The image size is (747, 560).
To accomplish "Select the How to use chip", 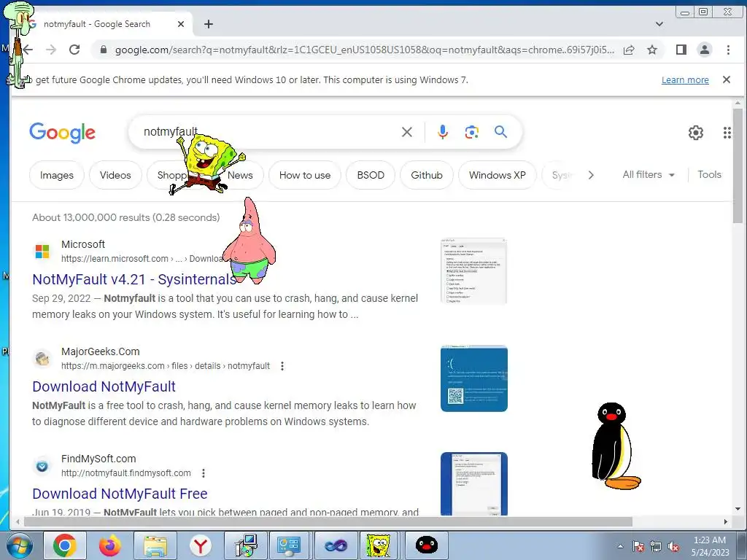I will pos(305,175).
